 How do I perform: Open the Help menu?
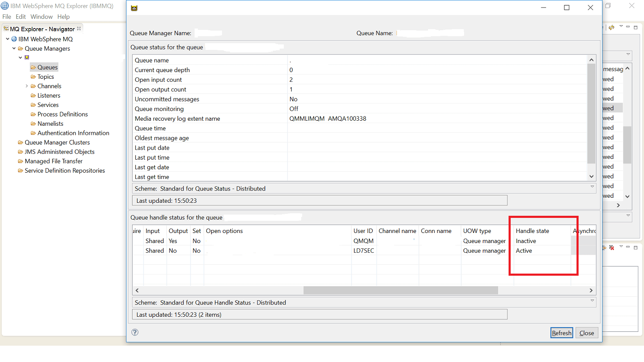pos(64,17)
